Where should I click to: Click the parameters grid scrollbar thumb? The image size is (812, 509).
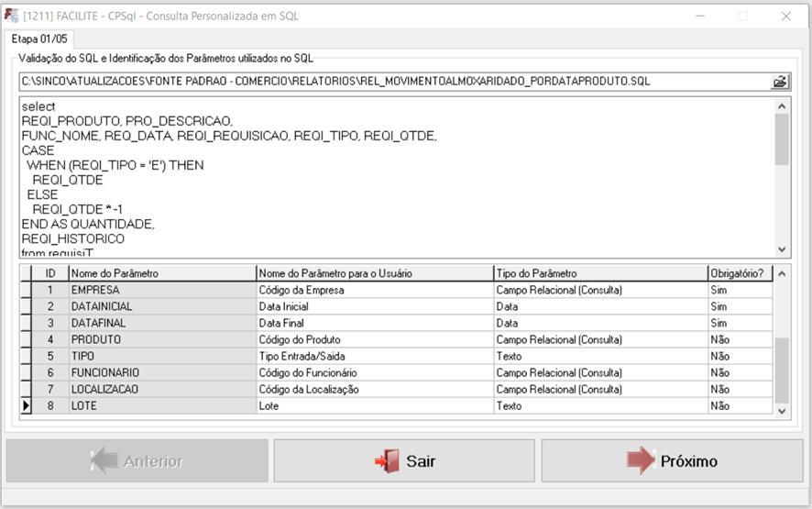pos(782,371)
